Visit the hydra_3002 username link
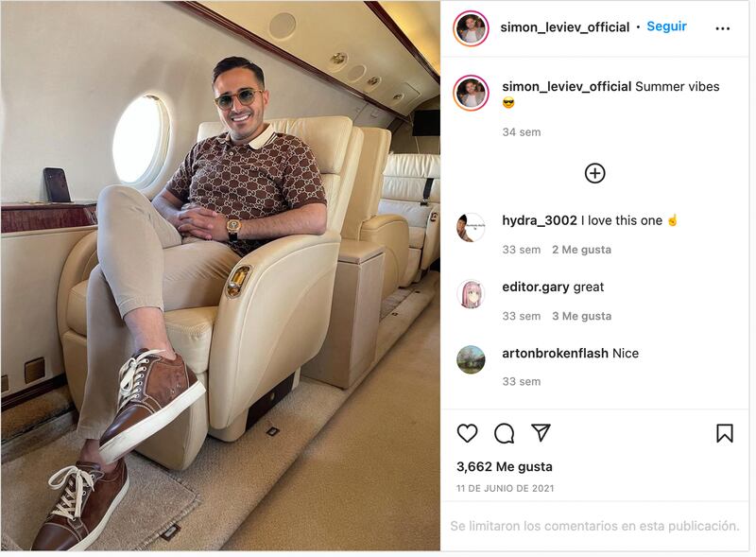 540,220
